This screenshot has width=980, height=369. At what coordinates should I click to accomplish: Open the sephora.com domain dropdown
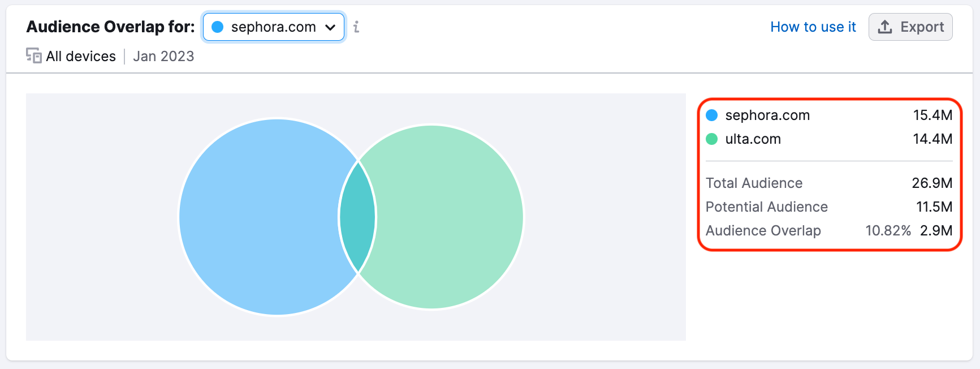(x=274, y=27)
